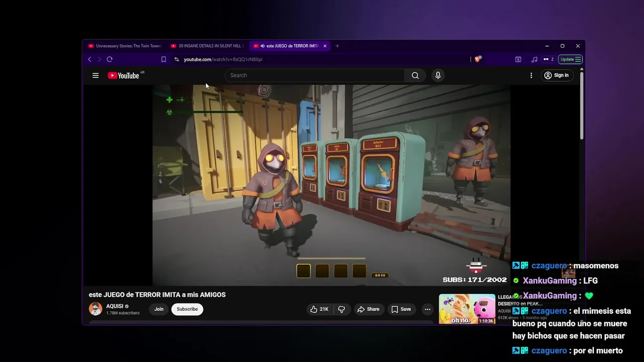Open the new tab plus button
Viewport: 644px width, 362px height.
337,46
